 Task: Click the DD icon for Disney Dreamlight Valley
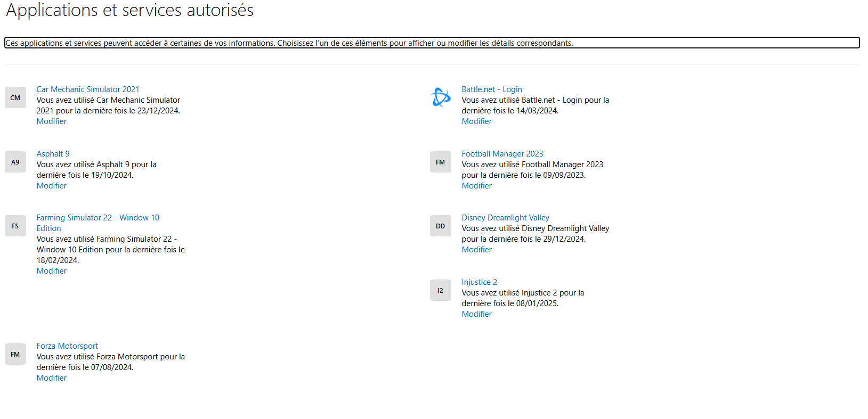(441, 226)
